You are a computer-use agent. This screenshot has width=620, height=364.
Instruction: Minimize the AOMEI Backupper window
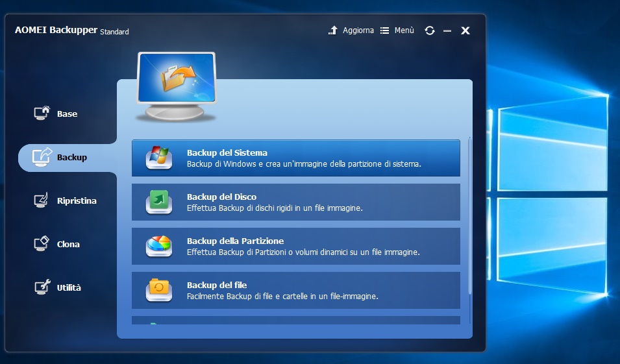[447, 30]
